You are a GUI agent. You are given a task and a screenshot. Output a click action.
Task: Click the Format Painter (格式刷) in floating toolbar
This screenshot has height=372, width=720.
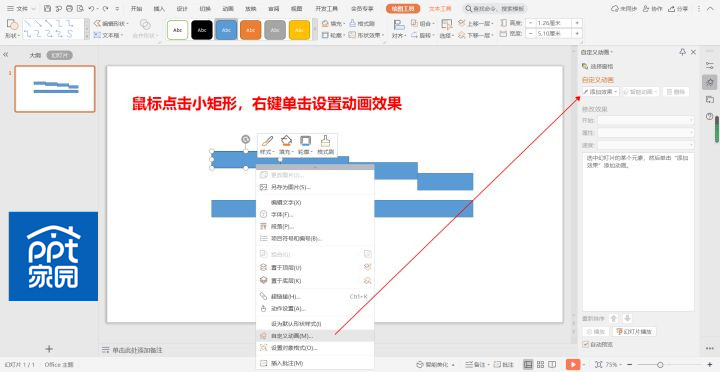pos(325,144)
